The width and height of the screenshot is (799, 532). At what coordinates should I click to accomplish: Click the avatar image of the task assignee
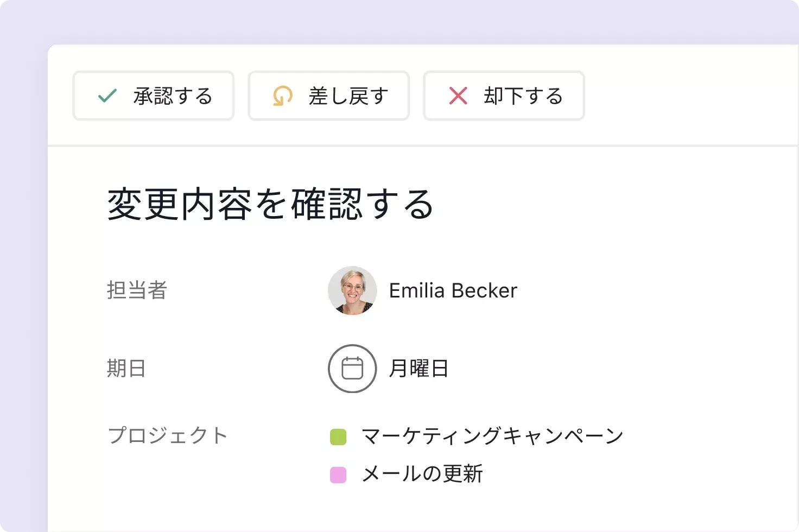pyautogui.click(x=352, y=290)
